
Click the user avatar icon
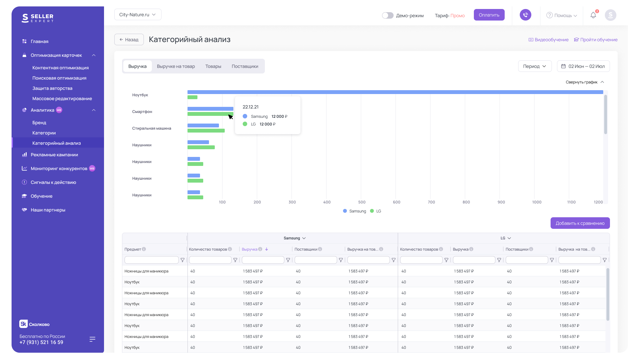[x=610, y=15]
